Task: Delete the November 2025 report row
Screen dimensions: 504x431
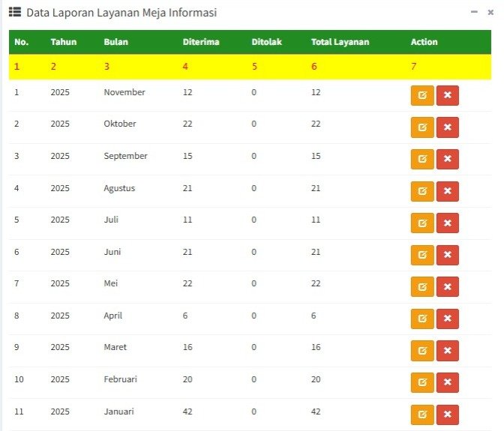Action: [x=448, y=96]
